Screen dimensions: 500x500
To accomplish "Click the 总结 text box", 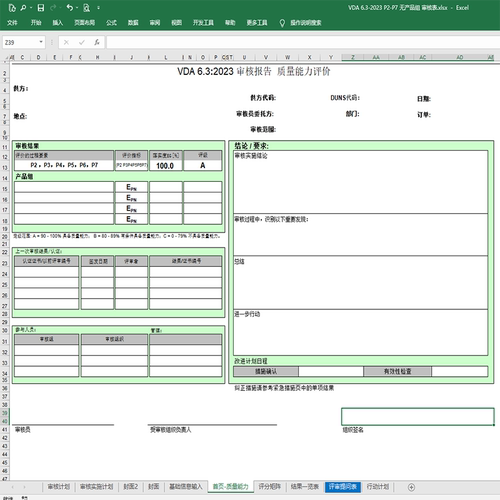I will pos(361,283).
